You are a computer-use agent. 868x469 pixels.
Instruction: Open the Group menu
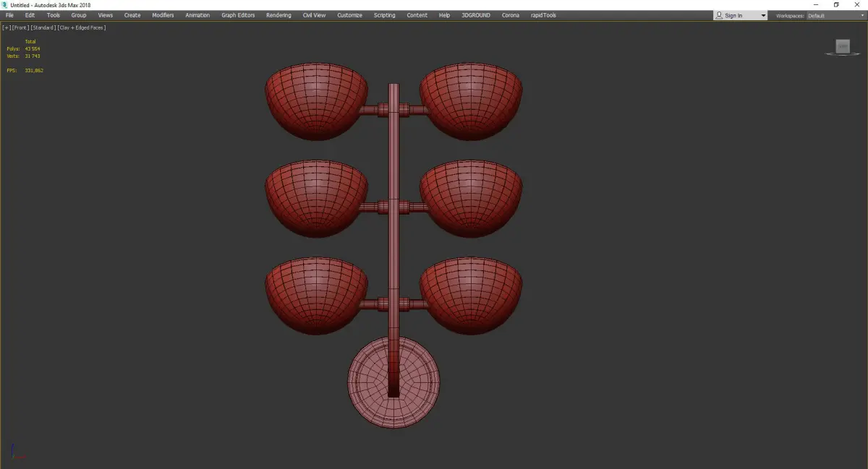(x=79, y=15)
